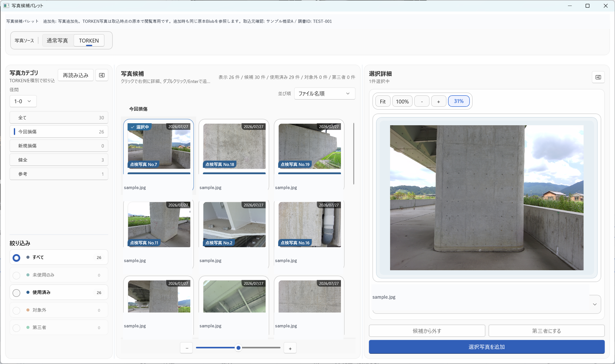Zoom in preview with the + button
The width and height of the screenshot is (615, 364).
439,101
